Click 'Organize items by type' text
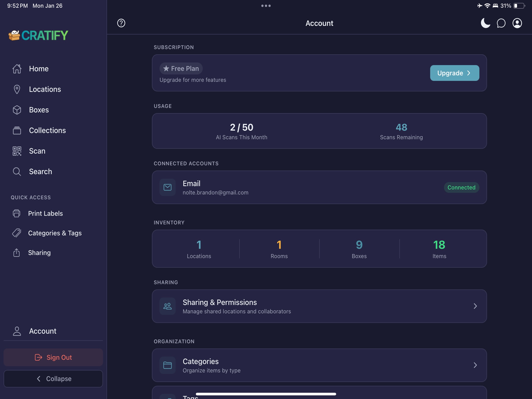Image resolution: width=532 pixels, height=399 pixels. (x=211, y=371)
